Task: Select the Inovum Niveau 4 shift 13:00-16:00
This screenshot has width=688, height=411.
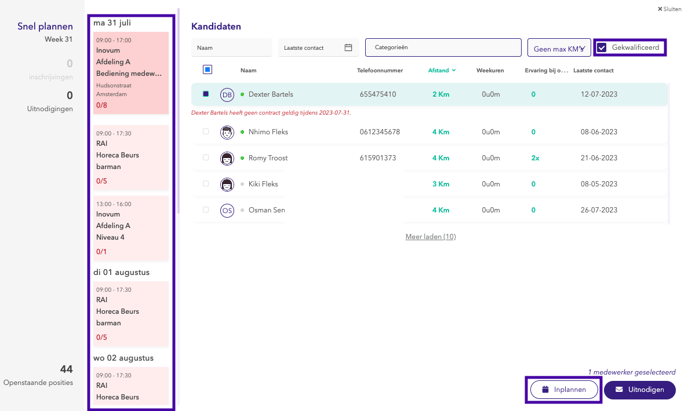Action: (131, 228)
